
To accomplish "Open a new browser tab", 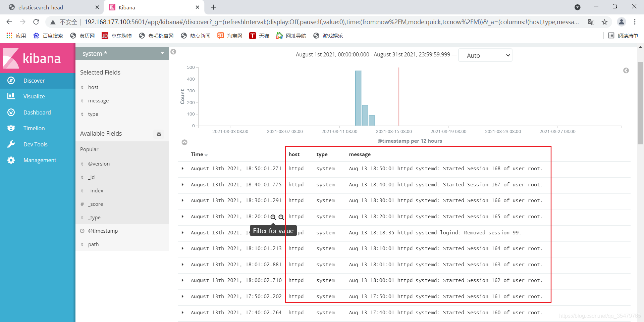I will pos(213,7).
